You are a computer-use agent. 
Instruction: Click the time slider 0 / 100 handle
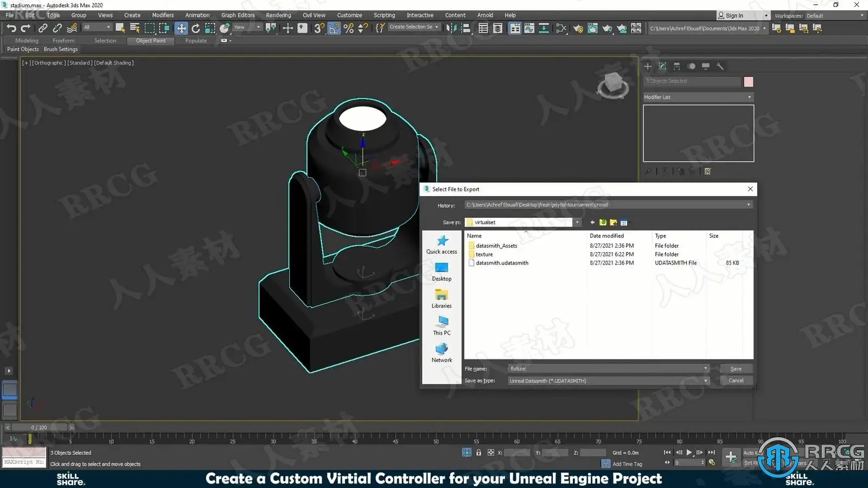pos(39,427)
